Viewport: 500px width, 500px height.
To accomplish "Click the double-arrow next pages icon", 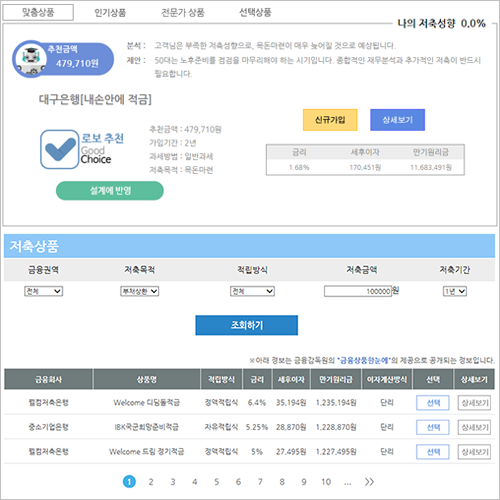I will point(369,482).
